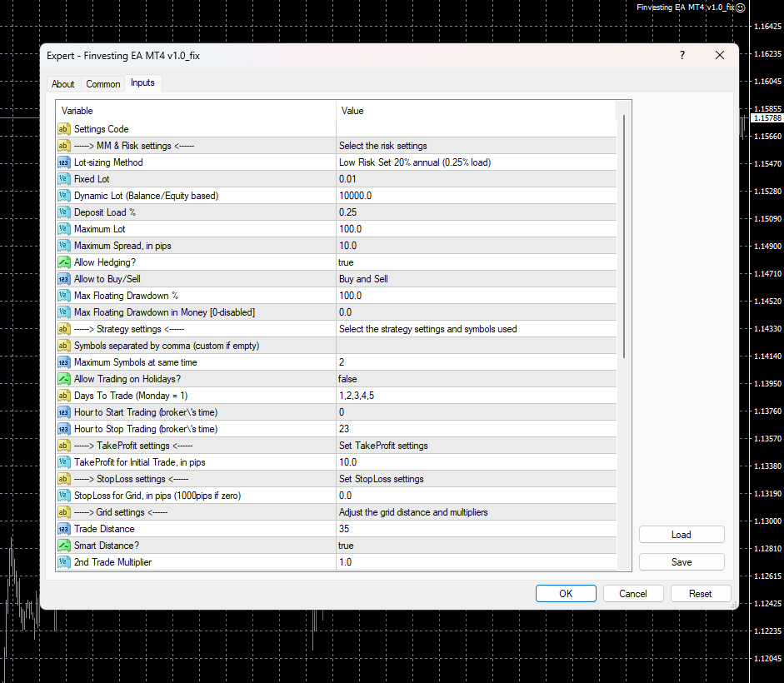Click the 'Set StopLoss settings' value cell
Viewport: 784px width, 683px height.
[x=477, y=479]
